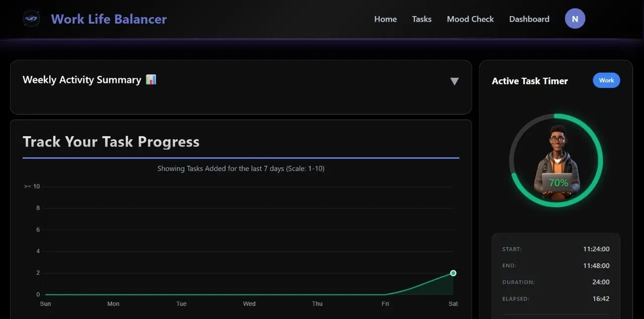Open the Tasks menu item

click(x=422, y=19)
